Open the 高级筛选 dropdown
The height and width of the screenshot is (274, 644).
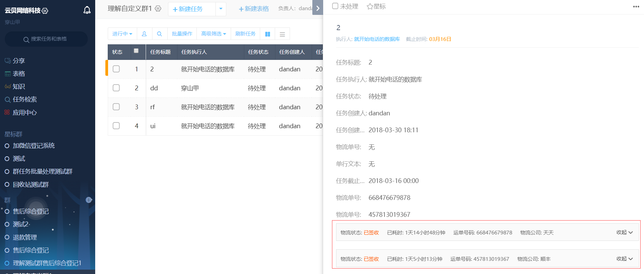(x=213, y=34)
